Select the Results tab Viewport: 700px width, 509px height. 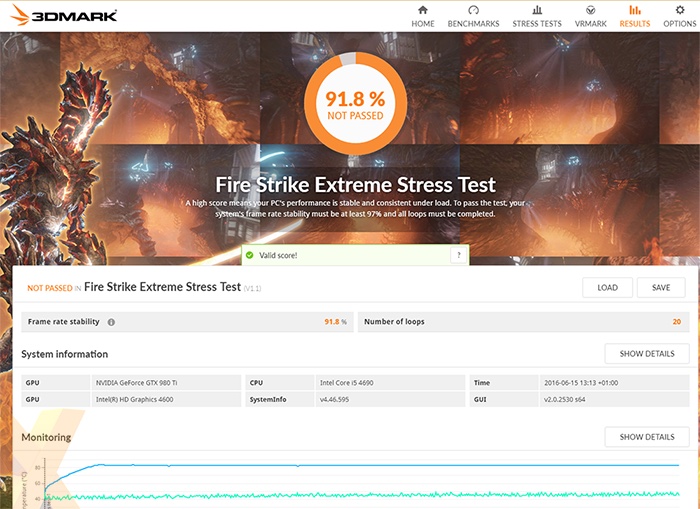634,16
